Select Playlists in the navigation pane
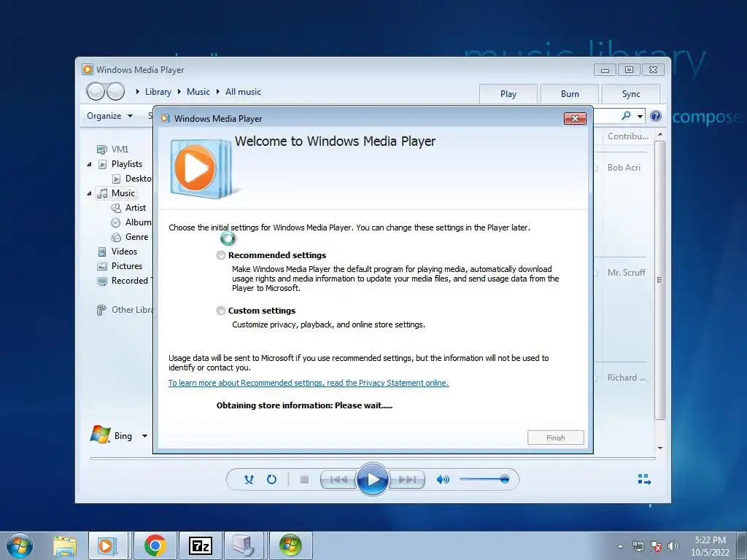This screenshot has width=747, height=560. click(x=127, y=164)
